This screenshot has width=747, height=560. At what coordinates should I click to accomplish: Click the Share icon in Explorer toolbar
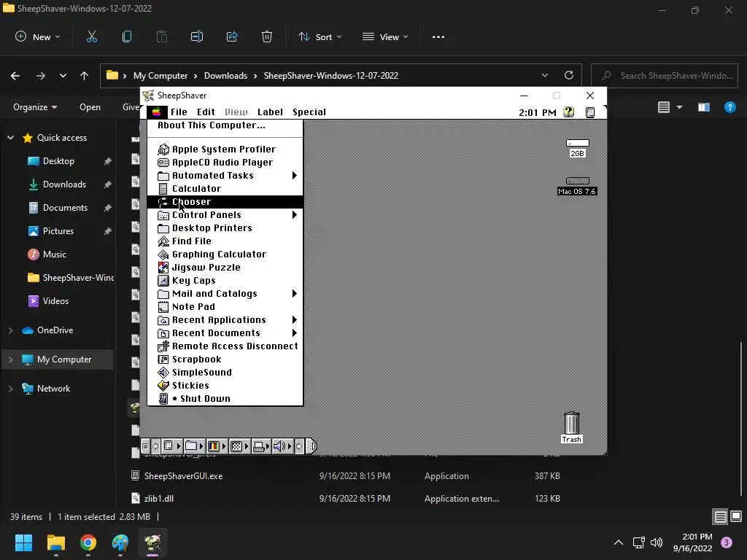tap(232, 36)
